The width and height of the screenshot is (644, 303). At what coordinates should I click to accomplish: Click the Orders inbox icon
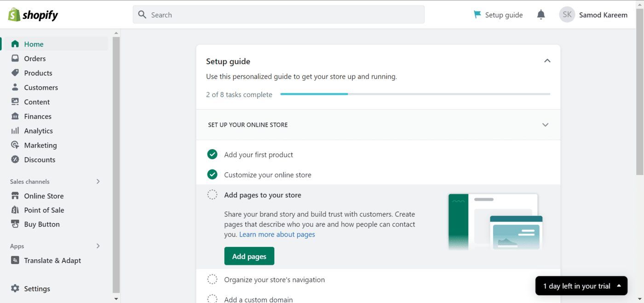point(15,58)
